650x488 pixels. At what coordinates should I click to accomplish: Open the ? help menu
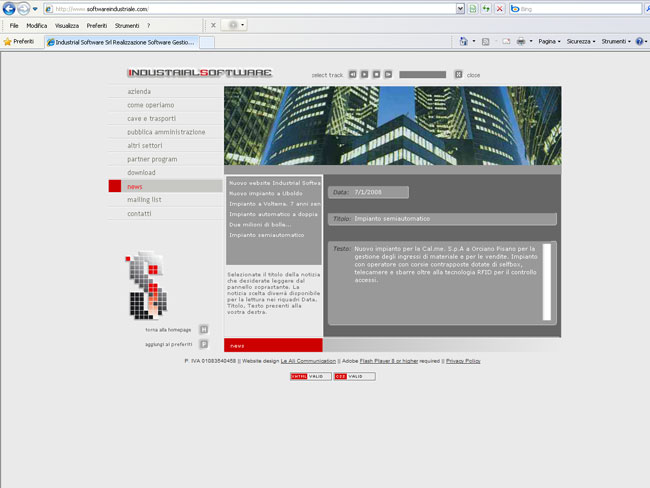tap(148, 26)
